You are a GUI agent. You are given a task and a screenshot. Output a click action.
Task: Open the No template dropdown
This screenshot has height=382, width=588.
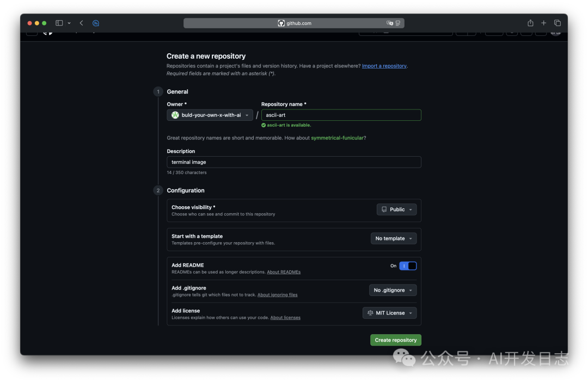click(394, 238)
